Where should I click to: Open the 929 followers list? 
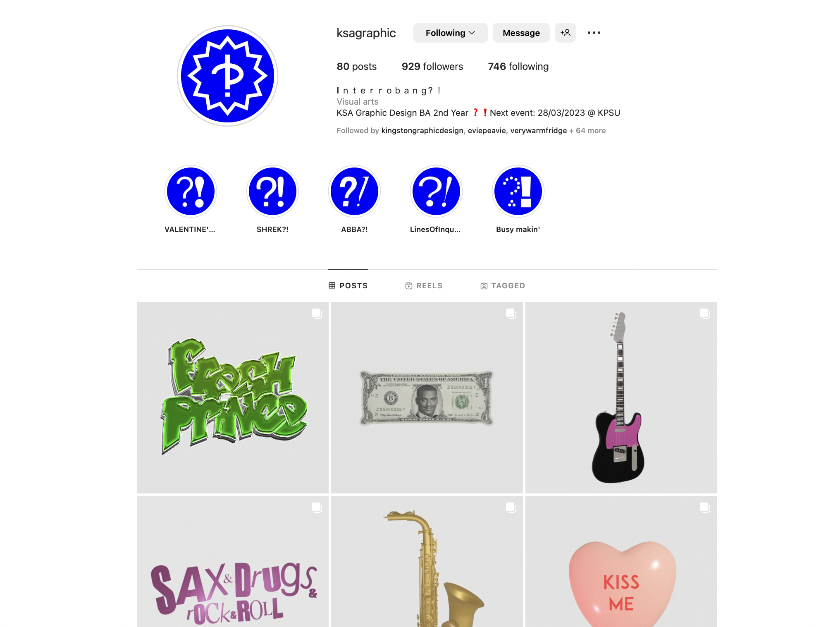pyautogui.click(x=432, y=67)
